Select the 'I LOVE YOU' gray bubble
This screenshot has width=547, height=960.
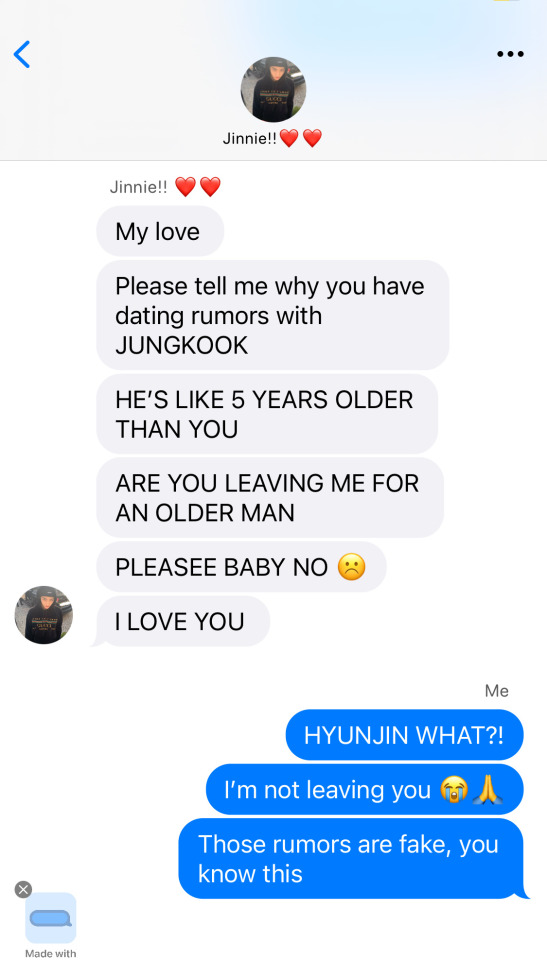(x=183, y=621)
